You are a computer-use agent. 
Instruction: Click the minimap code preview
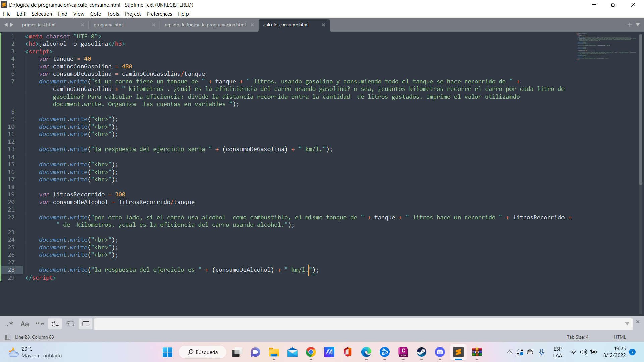point(606,46)
